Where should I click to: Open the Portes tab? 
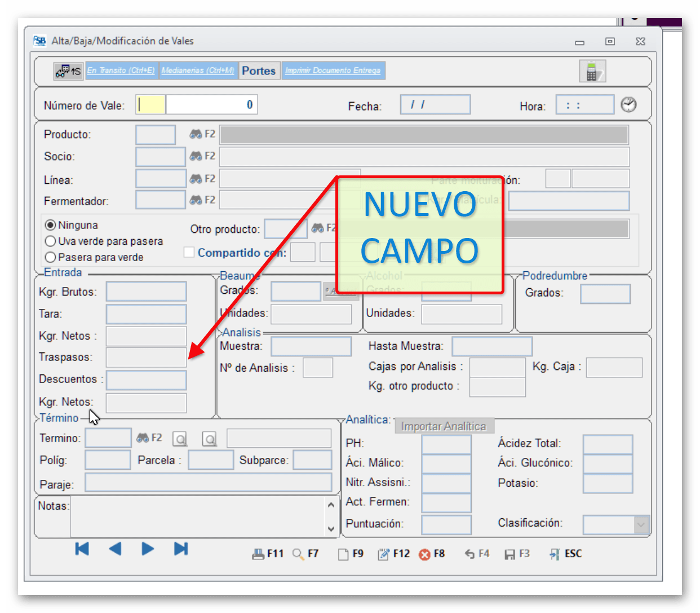259,70
